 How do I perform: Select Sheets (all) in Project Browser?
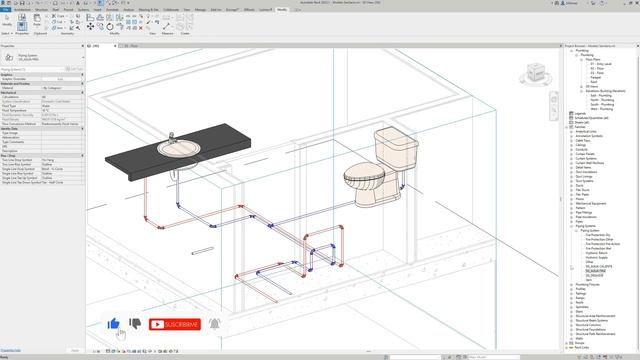tap(582, 122)
